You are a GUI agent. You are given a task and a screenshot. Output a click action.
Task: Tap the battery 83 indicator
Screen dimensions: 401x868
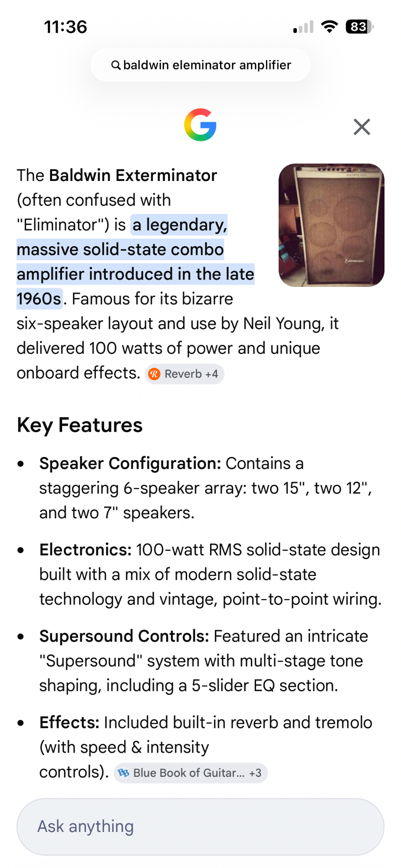click(359, 27)
